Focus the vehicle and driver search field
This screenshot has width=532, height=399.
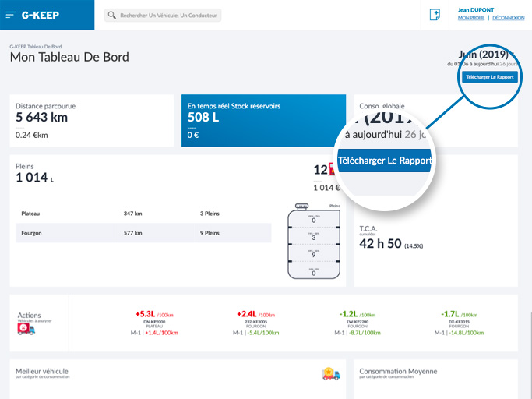pyautogui.click(x=168, y=16)
